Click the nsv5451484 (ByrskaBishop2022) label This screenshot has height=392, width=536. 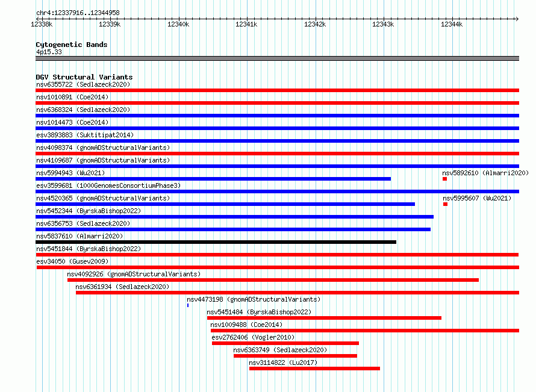click(259, 312)
